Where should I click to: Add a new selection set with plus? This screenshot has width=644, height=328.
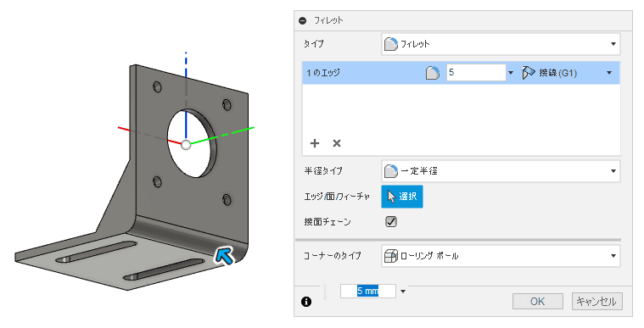(315, 143)
